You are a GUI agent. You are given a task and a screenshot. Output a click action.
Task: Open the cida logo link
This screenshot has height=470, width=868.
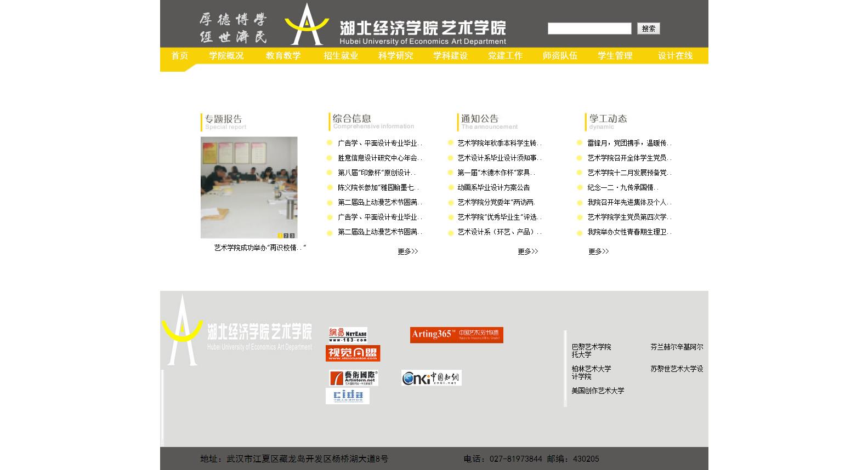click(347, 396)
